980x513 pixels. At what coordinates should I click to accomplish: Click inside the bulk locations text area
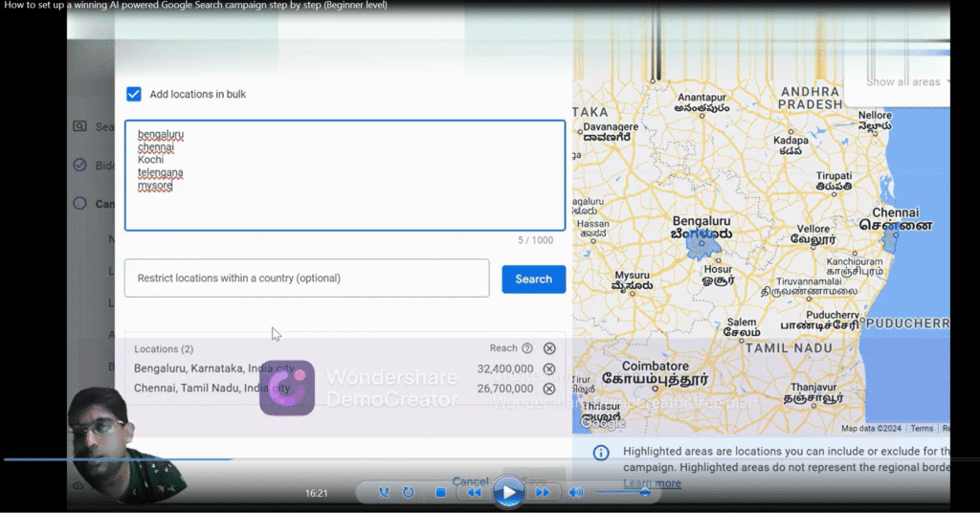pyautogui.click(x=345, y=191)
